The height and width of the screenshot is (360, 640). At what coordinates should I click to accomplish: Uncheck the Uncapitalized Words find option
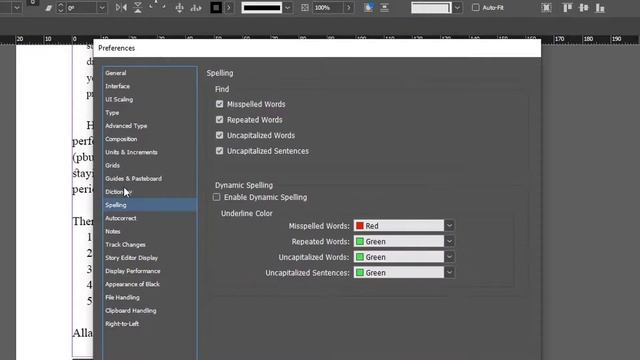point(220,135)
